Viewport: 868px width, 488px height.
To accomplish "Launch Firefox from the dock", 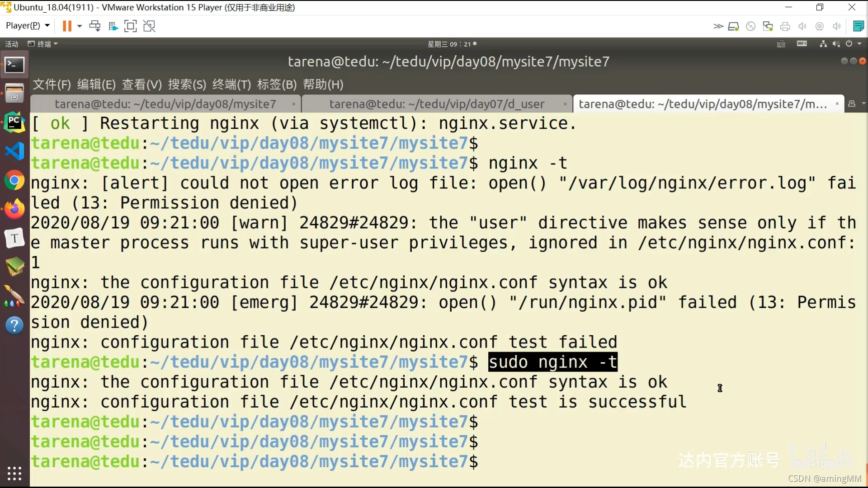I will point(14,209).
